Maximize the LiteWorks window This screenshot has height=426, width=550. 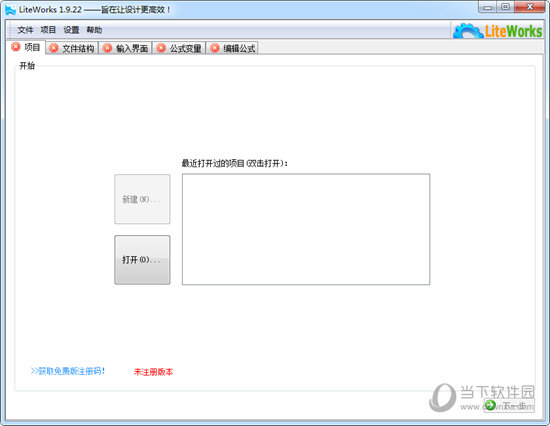(505, 7)
